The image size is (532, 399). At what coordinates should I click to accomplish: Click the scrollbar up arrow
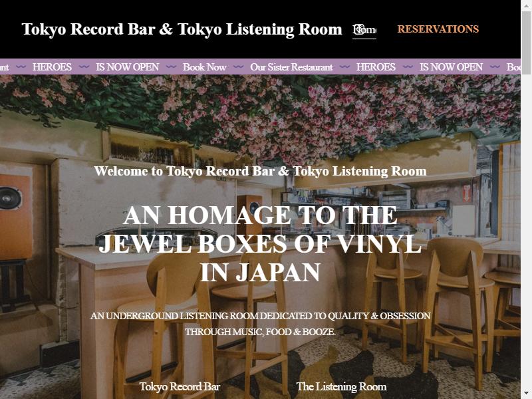tap(526, 5)
